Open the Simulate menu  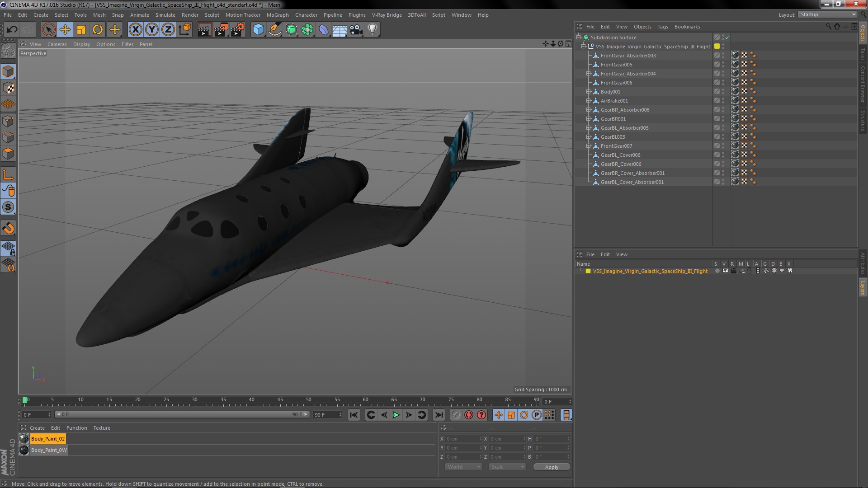(x=165, y=15)
